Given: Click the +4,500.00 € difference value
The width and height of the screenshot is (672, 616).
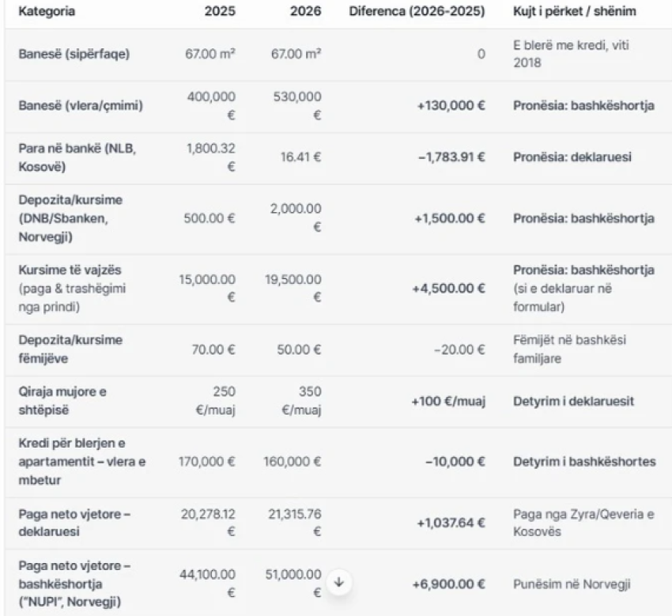Looking at the screenshot, I should coord(448,288).
